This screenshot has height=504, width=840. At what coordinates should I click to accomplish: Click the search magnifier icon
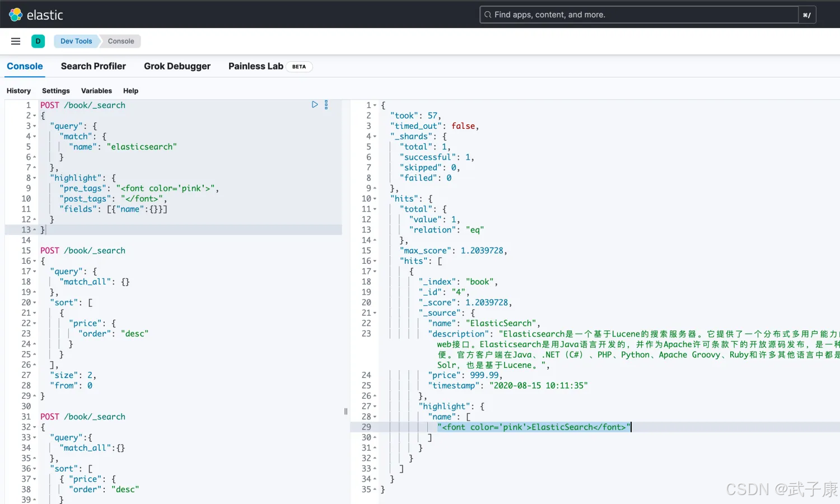click(488, 15)
